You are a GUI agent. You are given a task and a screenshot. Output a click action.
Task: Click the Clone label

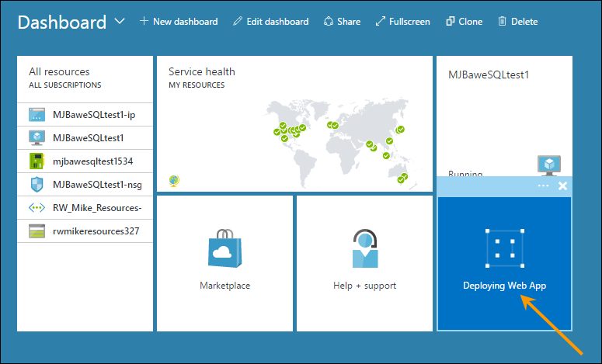pyautogui.click(x=470, y=22)
